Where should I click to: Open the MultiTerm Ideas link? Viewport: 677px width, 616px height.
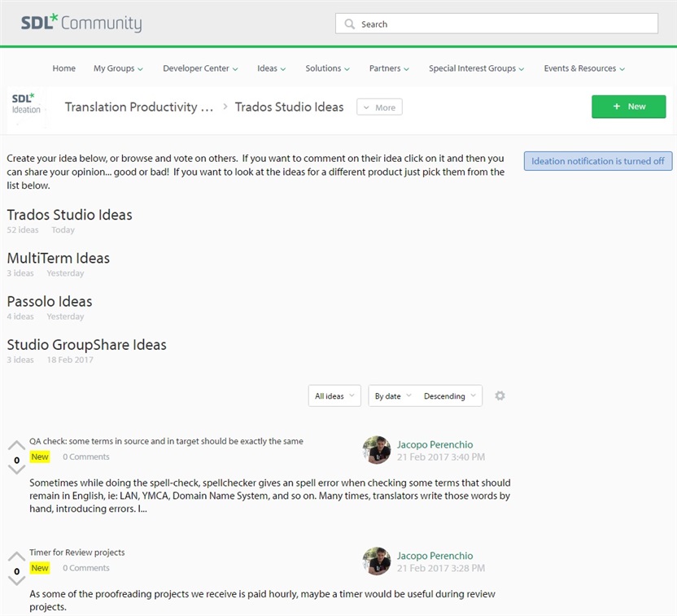(x=59, y=258)
